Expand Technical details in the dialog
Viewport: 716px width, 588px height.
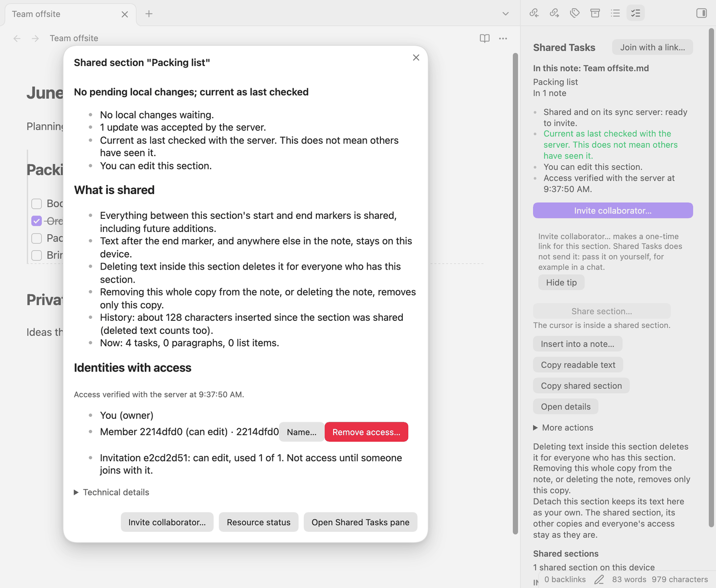click(112, 492)
